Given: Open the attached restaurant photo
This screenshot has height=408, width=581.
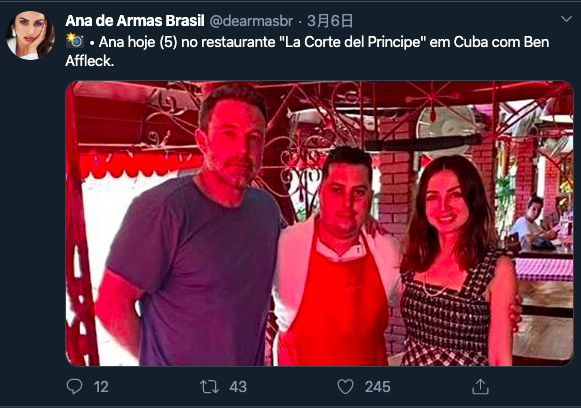Looking at the screenshot, I should click(319, 223).
